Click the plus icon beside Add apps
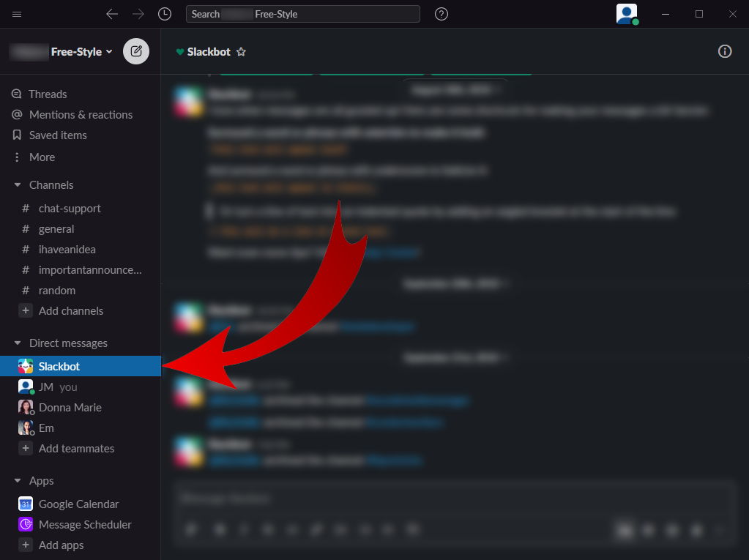The width and height of the screenshot is (749, 560). pos(26,545)
